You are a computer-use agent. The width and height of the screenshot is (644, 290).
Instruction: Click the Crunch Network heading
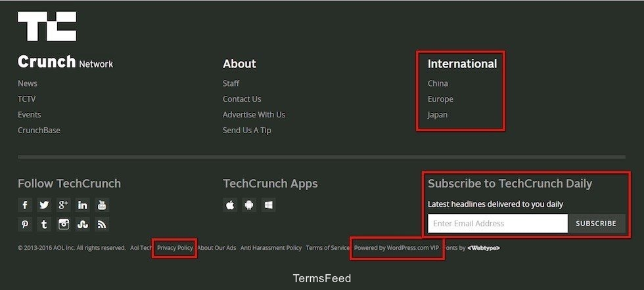point(65,62)
